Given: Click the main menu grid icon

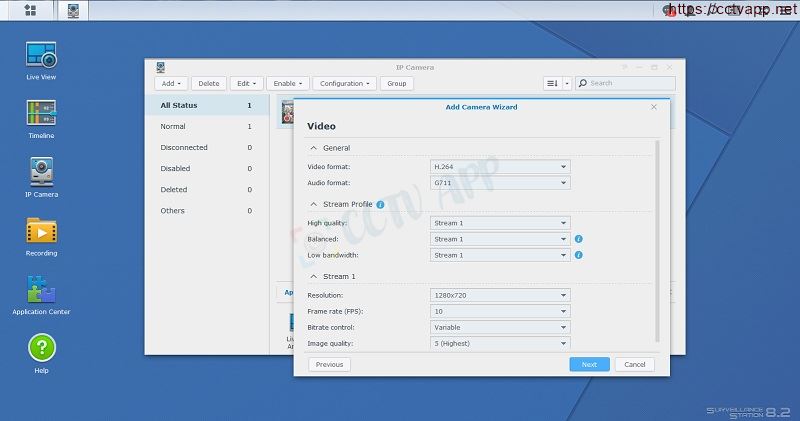Looking at the screenshot, I should [30, 11].
